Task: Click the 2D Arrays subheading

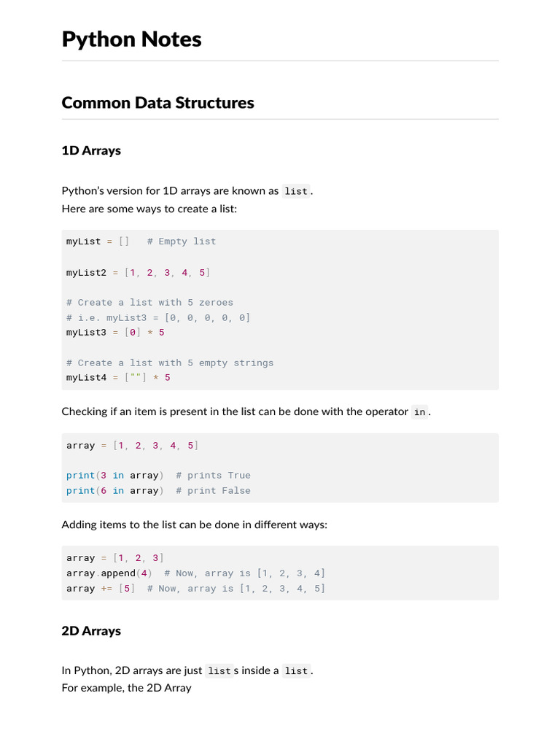Action: coord(91,631)
